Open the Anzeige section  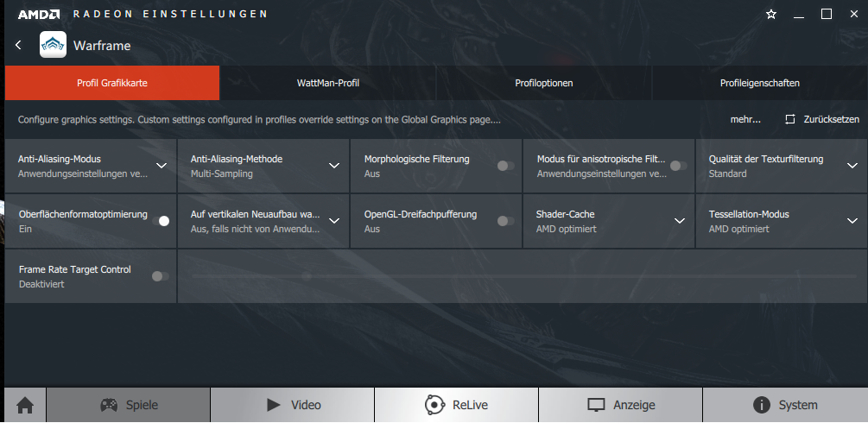tap(620, 405)
